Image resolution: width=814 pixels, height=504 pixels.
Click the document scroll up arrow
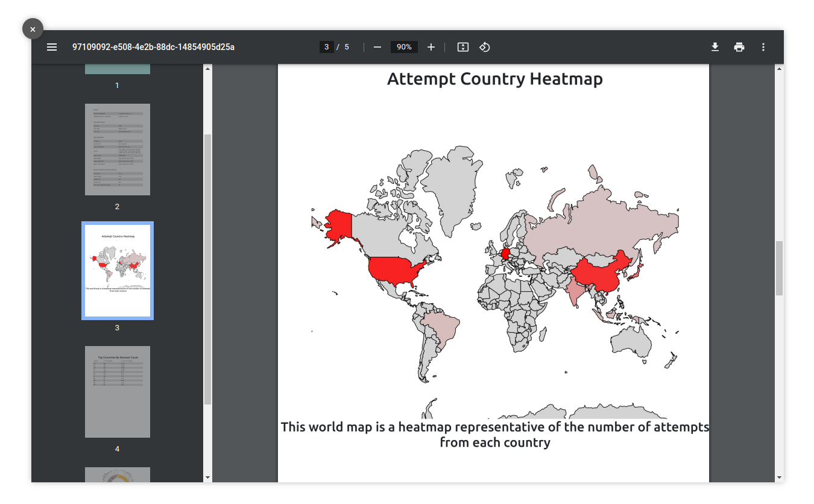779,68
